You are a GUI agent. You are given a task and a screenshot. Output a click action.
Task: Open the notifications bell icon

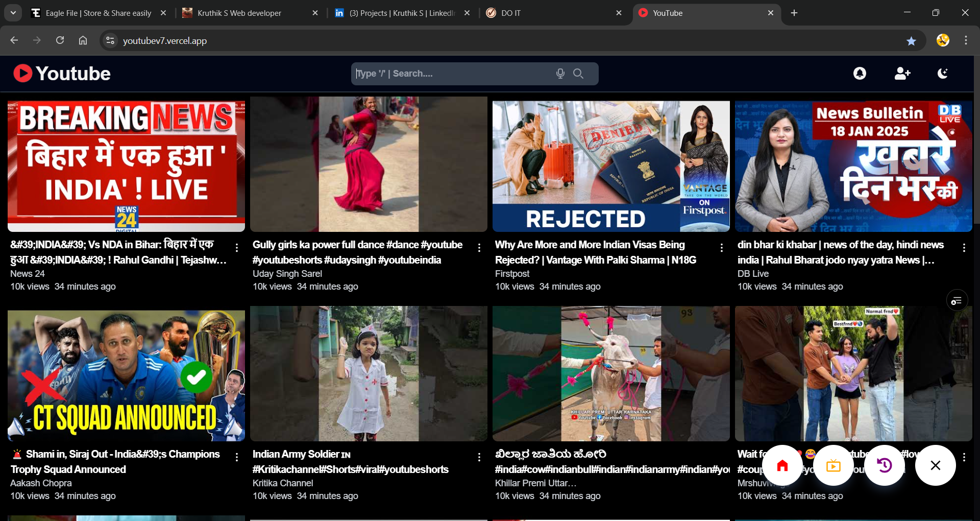(x=860, y=74)
